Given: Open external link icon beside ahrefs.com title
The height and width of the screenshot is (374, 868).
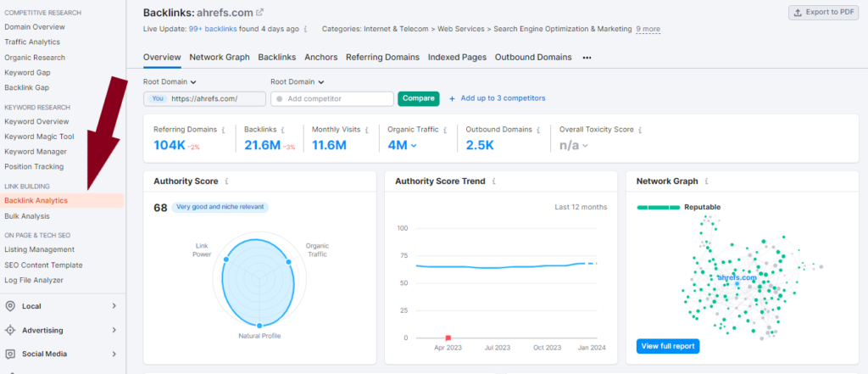Looking at the screenshot, I should point(260,12).
